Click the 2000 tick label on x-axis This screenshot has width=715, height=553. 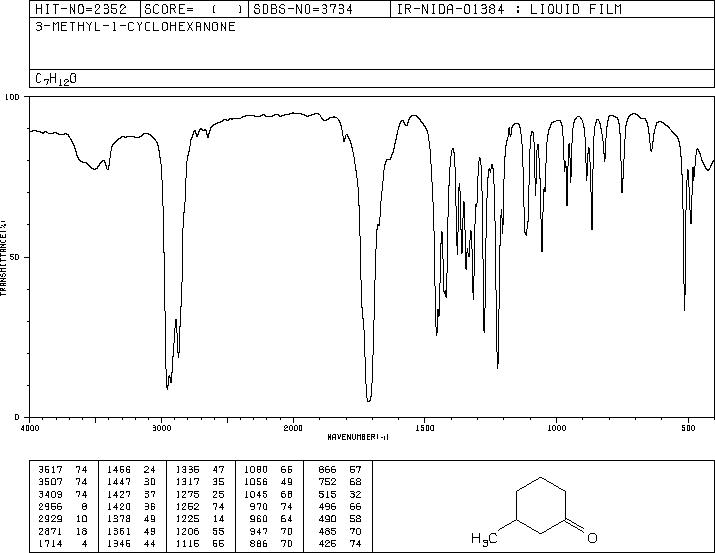[293, 428]
